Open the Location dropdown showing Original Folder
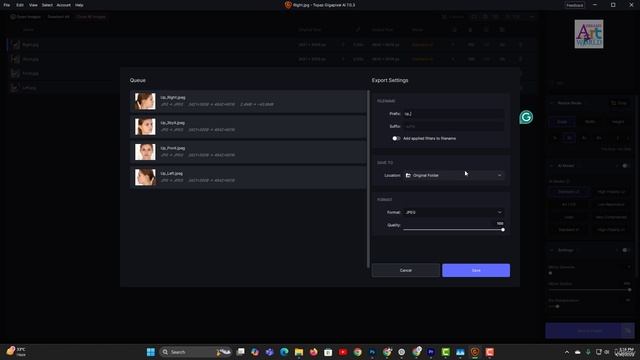640x360 pixels. [453, 175]
